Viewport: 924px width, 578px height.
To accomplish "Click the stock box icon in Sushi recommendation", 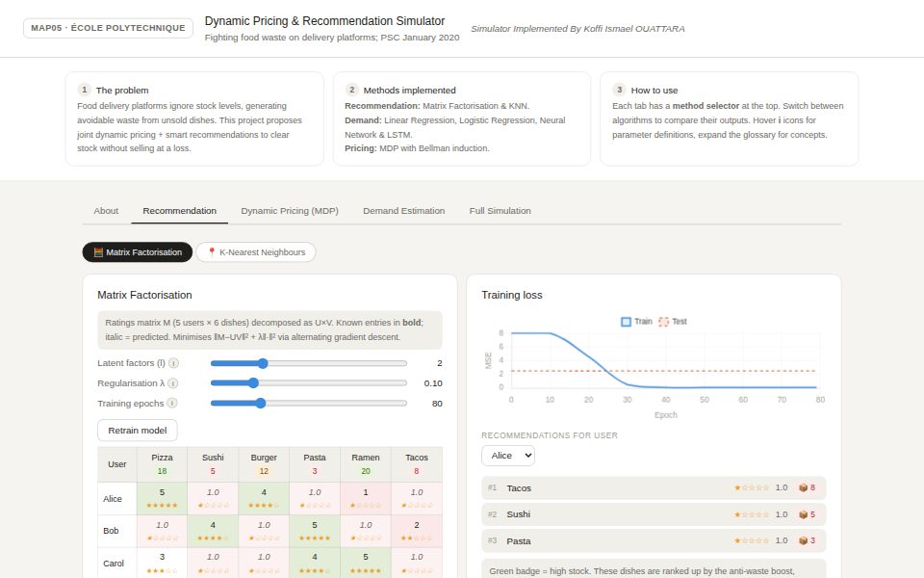I will pos(803,514).
